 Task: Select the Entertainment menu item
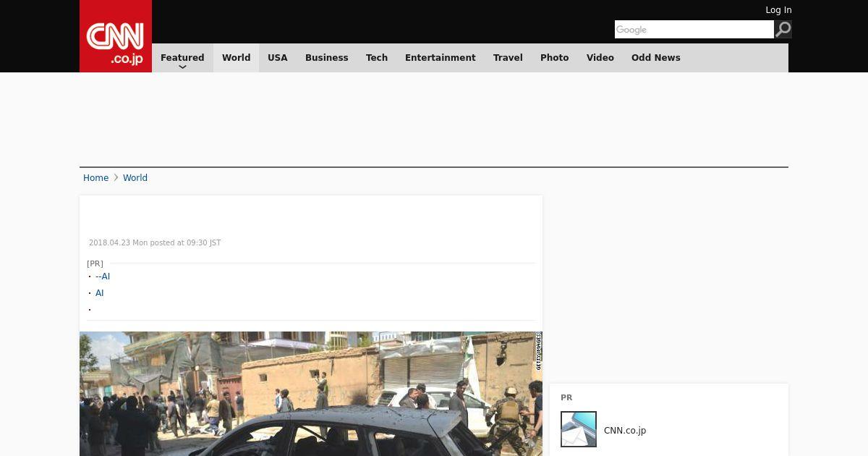[x=441, y=58]
